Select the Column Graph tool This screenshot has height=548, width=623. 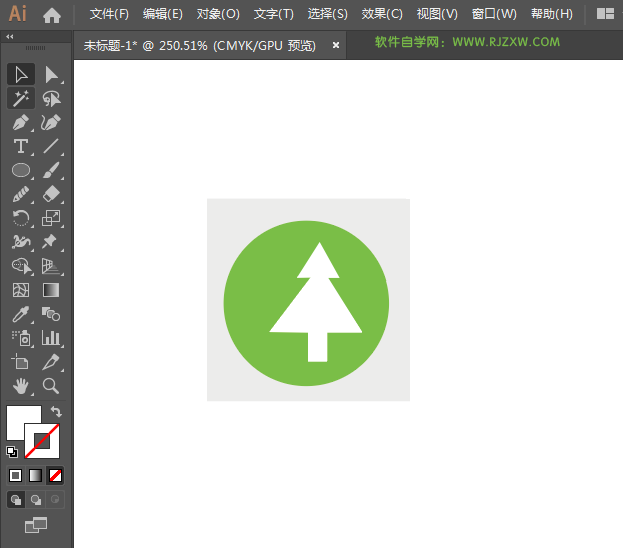point(51,338)
